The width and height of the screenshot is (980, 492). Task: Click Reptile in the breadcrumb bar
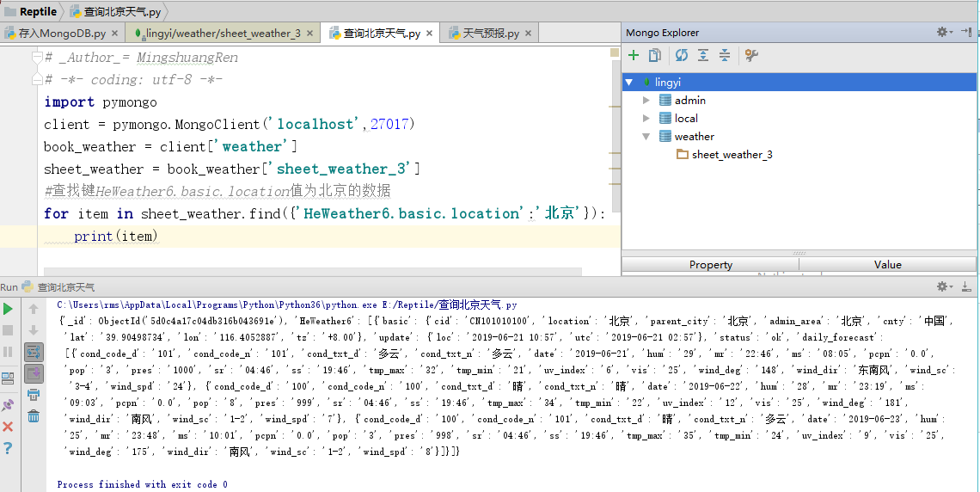(38, 12)
